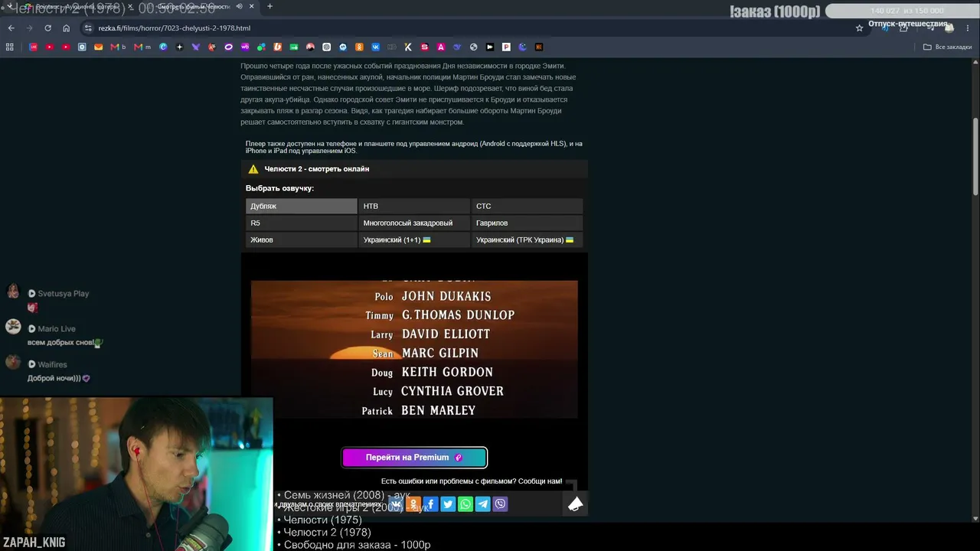Select the СТС voiceover
This screenshot has height=551, width=980.
[x=527, y=206]
